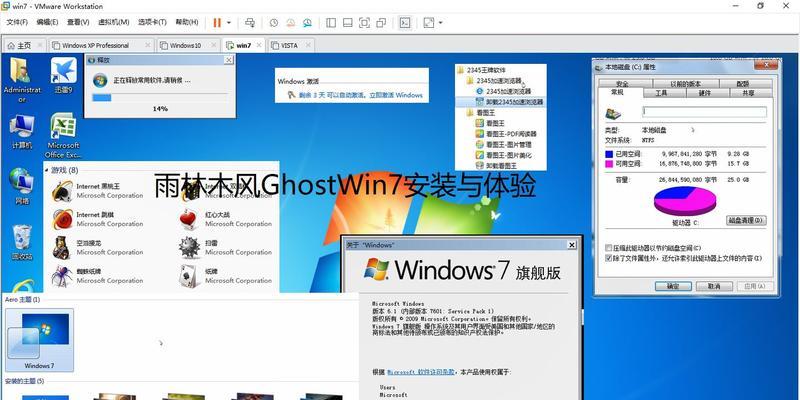Switch to 硬件 tab in disk properties

click(705, 93)
